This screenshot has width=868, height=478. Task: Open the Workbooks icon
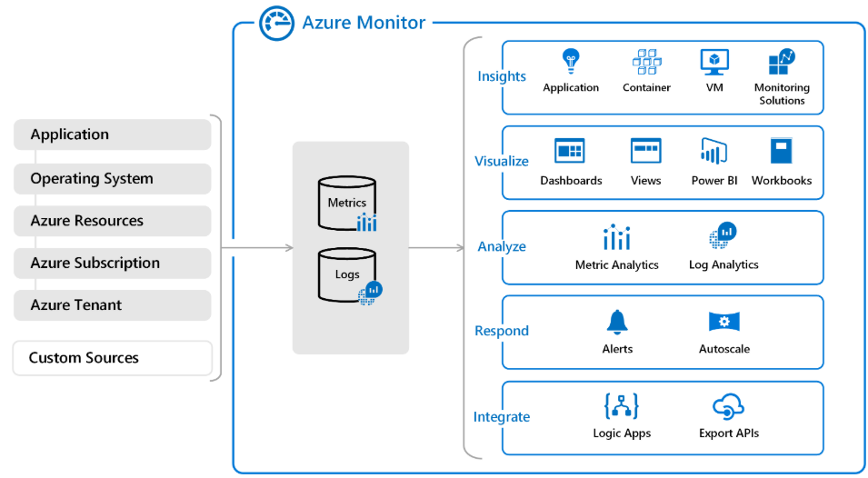coord(782,151)
